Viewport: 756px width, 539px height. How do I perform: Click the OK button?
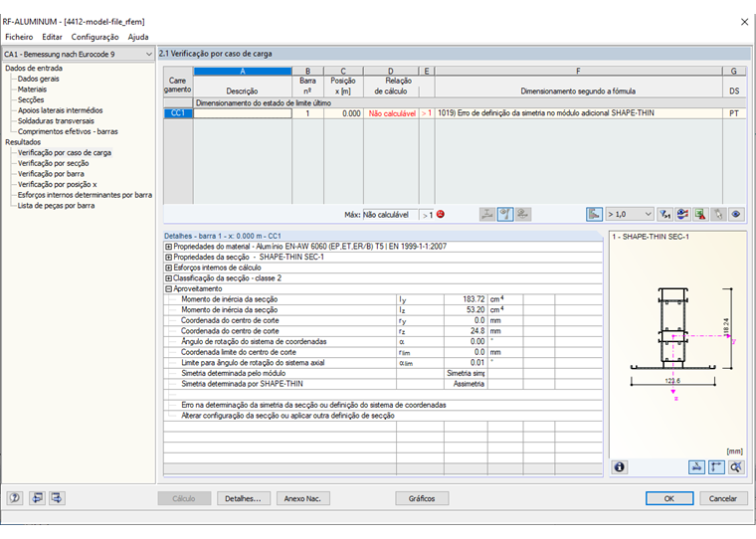coord(669,498)
